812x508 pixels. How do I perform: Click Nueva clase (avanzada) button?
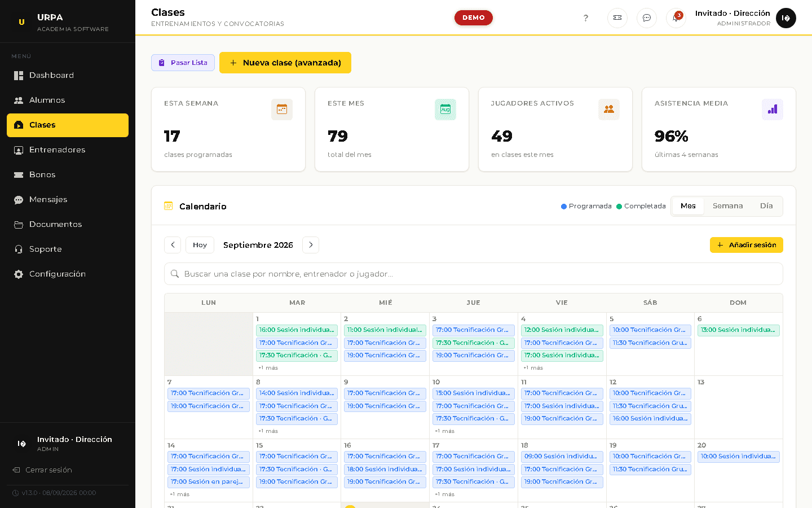pos(285,63)
